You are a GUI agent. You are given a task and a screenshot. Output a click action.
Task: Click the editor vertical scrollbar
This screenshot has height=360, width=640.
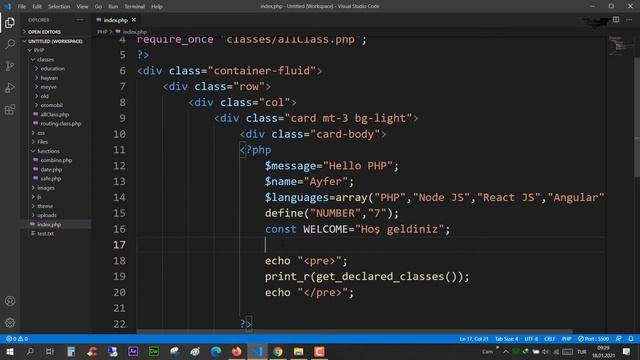[637, 118]
